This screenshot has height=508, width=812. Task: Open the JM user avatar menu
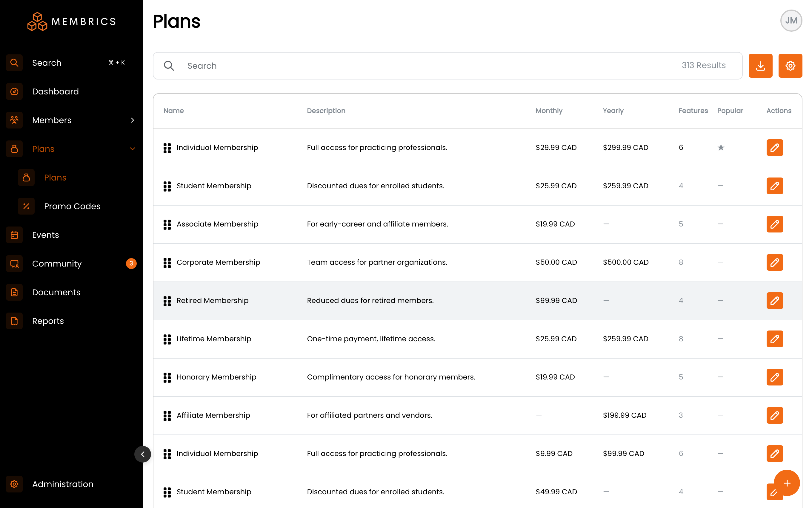click(x=791, y=21)
